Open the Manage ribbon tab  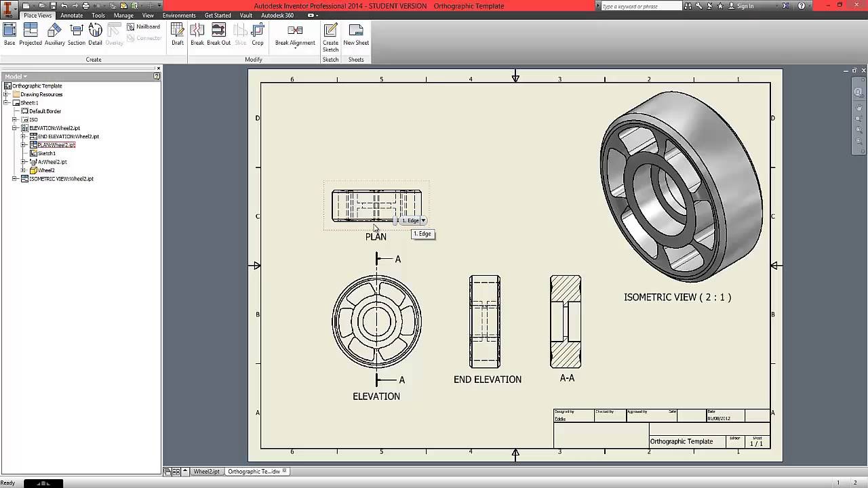point(123,15)
